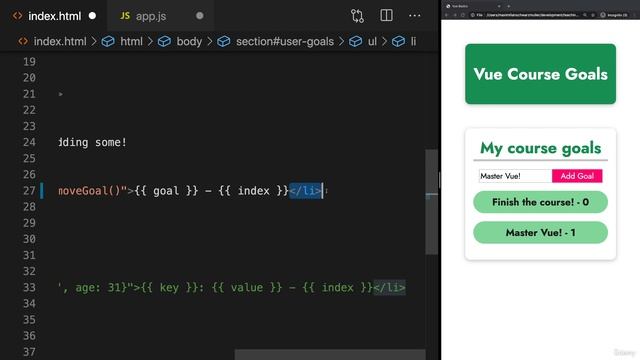Click the 'Finish the course! - 0' goal
This screenshot has width=640, height=360.
(540, 202)
